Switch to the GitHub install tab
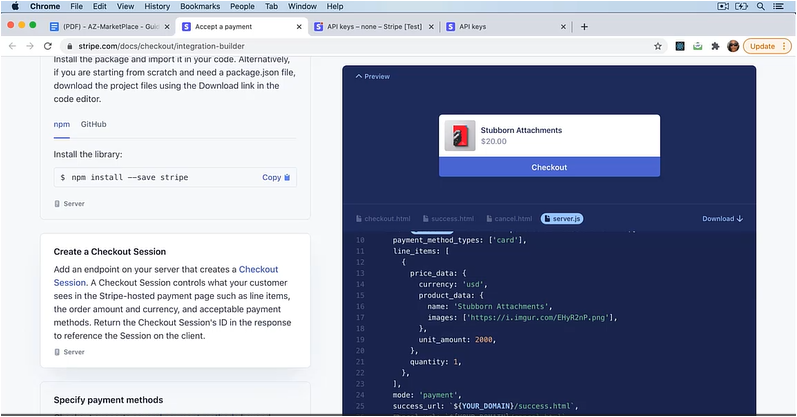The width and height of the screenshot is (797, 417). [x=94, y=124]
